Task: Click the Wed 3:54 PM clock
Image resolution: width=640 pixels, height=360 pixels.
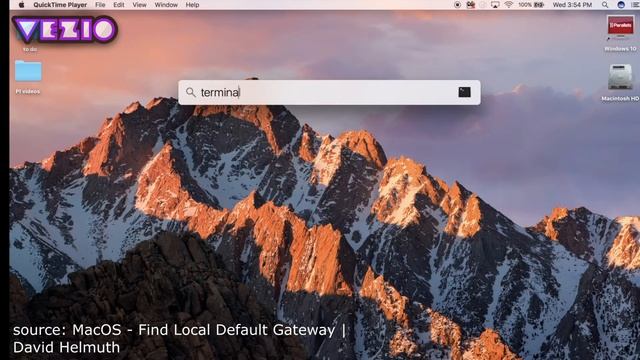Action: tap(572, 5)
